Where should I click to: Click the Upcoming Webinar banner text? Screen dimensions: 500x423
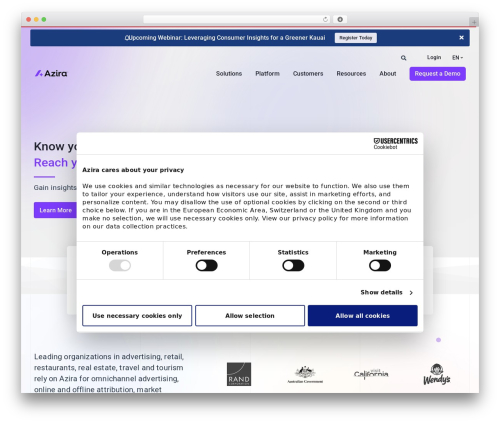[225, 38]
